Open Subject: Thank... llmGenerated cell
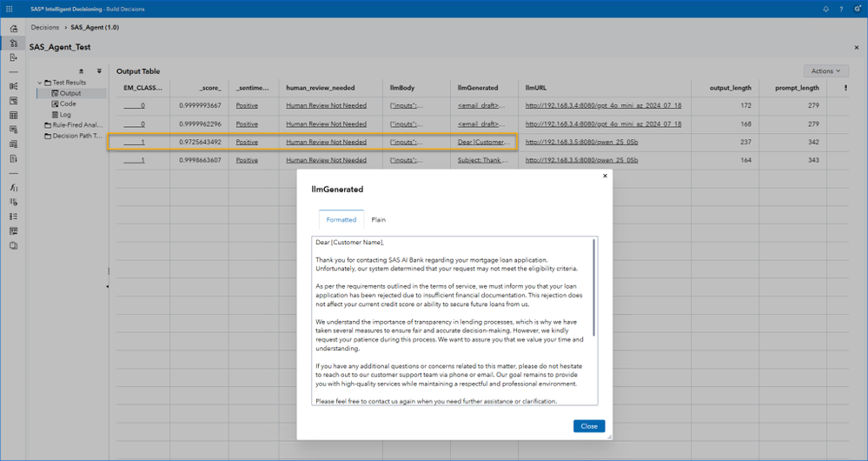Image resolution: width=868 pixels, height=461 pixels. coord(482,160)
